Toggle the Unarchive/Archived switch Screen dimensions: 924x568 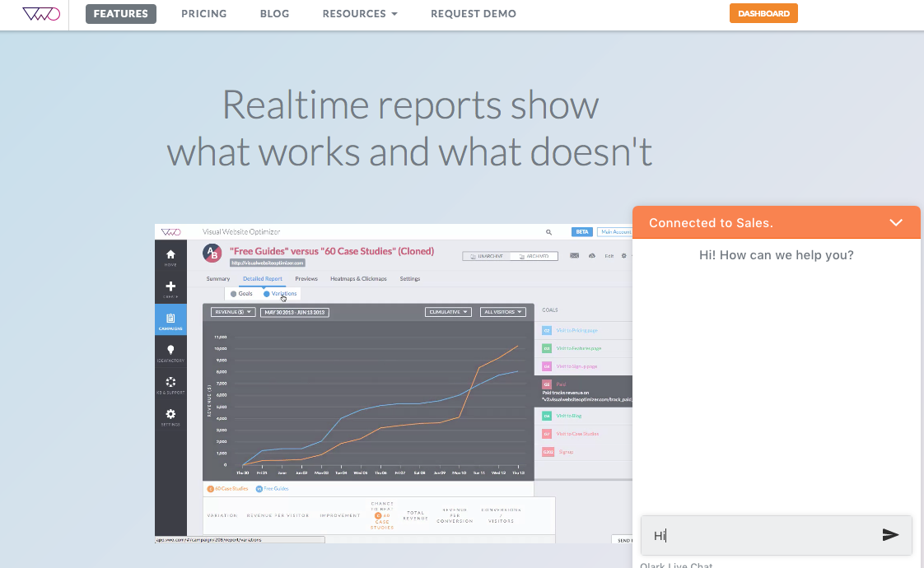[510, 256]
